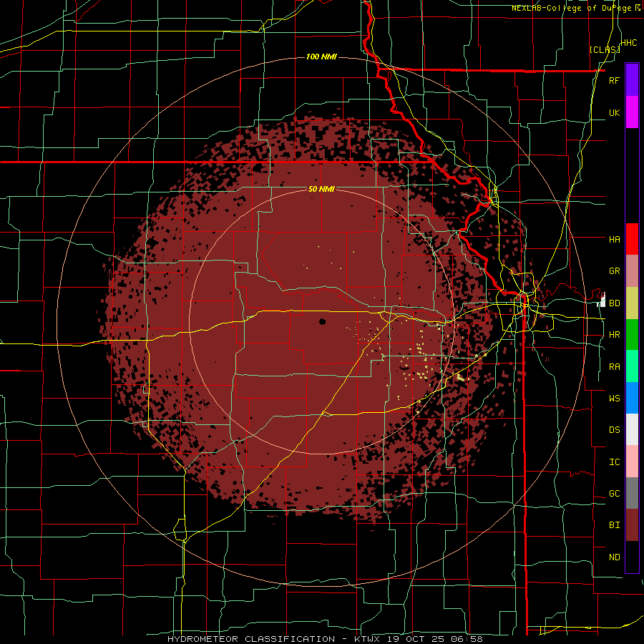
Task: Click the UK legend label
Action: pos(614,112)
